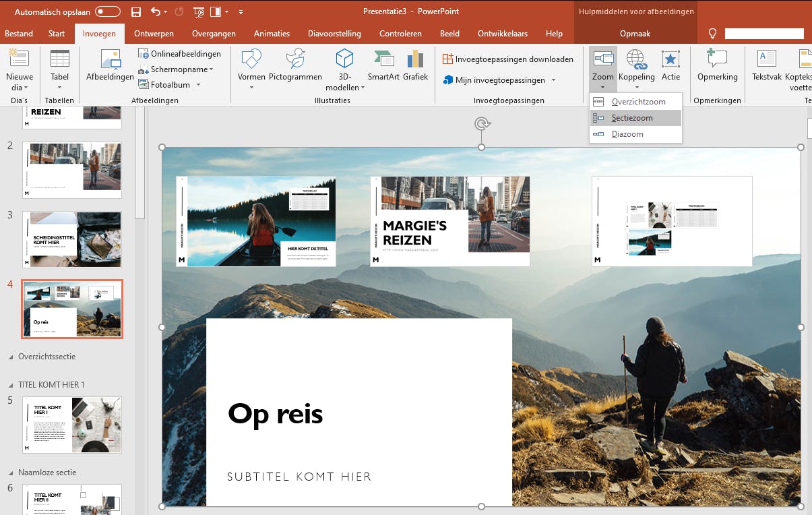Open the Beeld tab

point(449,34)
